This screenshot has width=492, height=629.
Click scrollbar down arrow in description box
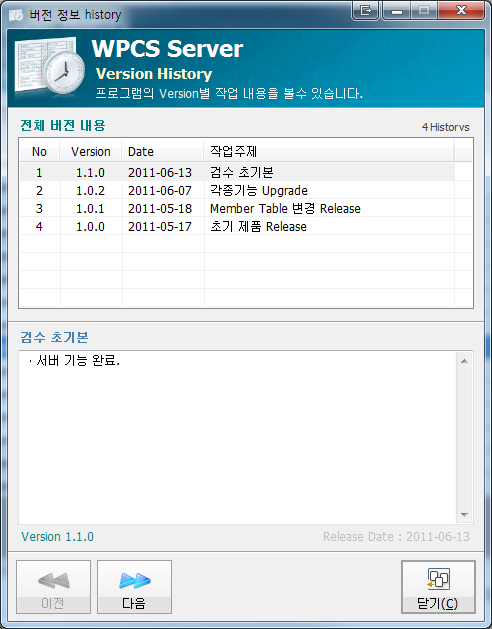(464, 515)
